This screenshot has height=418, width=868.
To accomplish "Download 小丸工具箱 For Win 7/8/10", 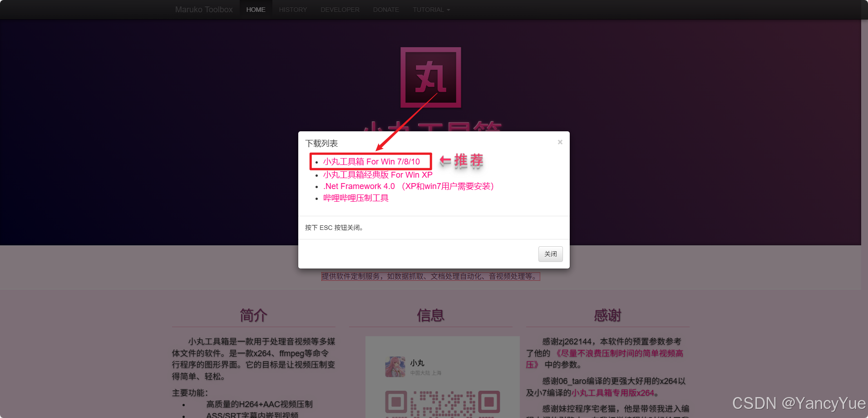I will (371, 162).
